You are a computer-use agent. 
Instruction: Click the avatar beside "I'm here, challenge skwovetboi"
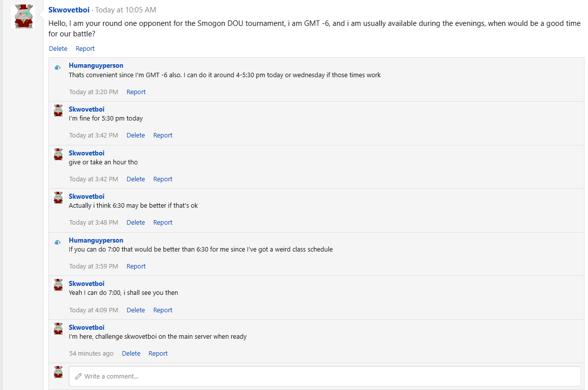pos(58,329)
